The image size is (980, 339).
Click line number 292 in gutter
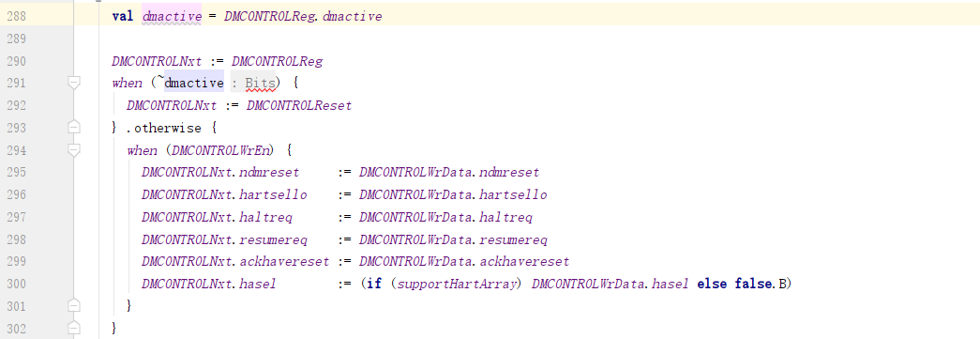coord(16,106)
